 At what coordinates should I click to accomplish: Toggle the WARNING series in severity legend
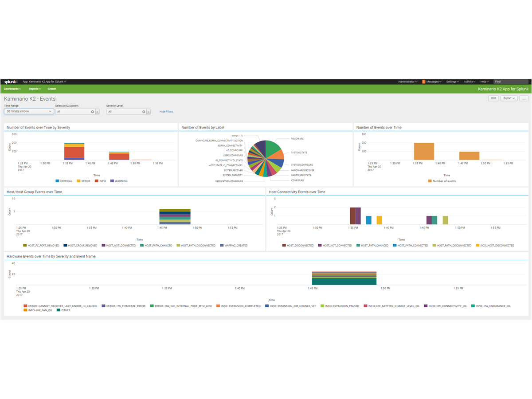pos(121,181)
